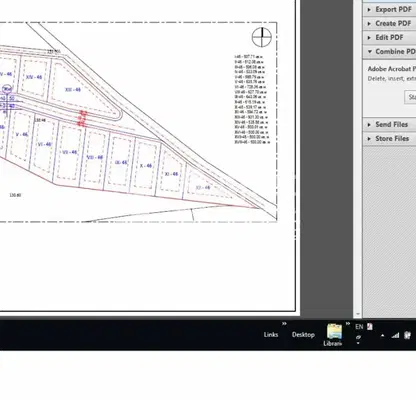The width and height of the screenshot is (416, 400).
Task: Click the red markers on the road
Action: [x=82, y=119]
